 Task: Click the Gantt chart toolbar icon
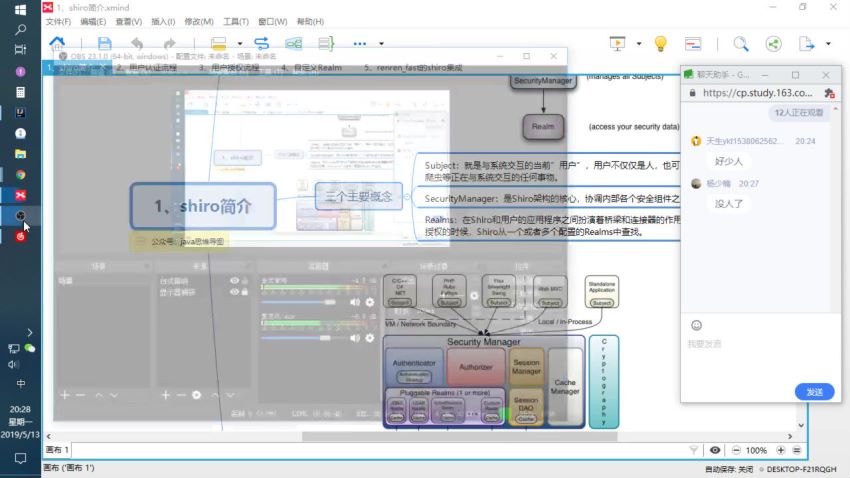tap(693, 43)
